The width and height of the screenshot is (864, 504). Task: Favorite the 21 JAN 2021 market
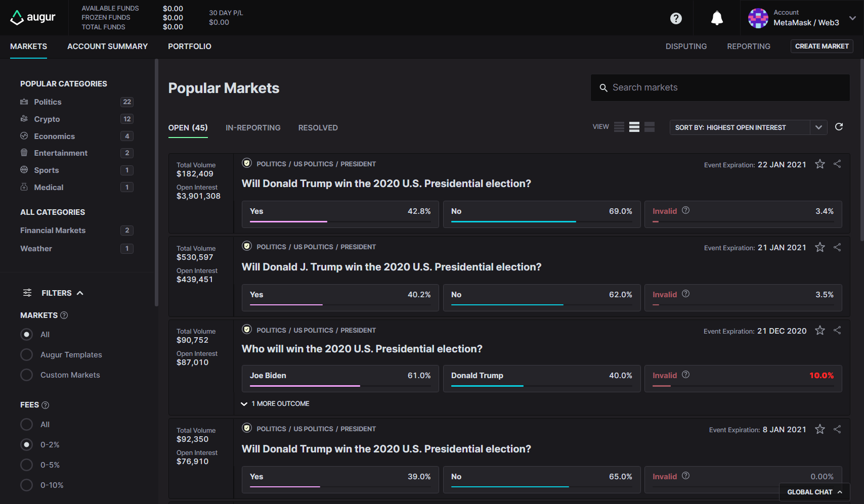point(820,247)
